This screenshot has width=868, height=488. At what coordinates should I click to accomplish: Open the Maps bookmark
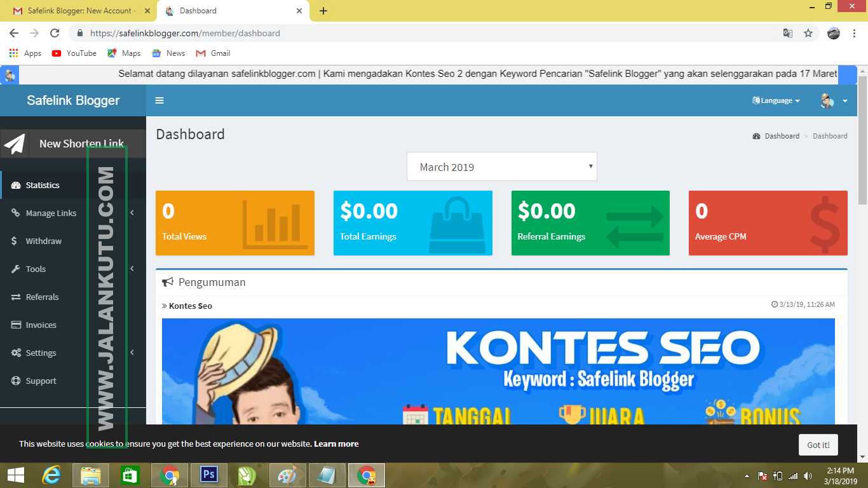click(x=124, y=53)
